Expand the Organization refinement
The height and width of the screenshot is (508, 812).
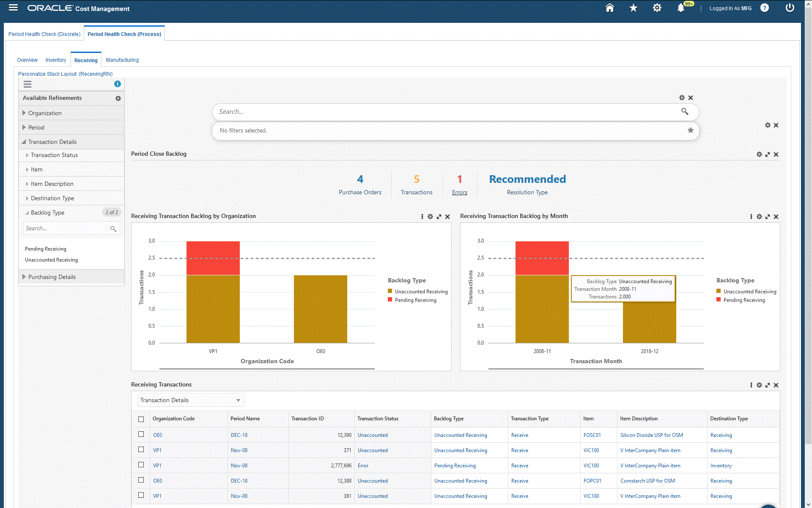point(44,113)
